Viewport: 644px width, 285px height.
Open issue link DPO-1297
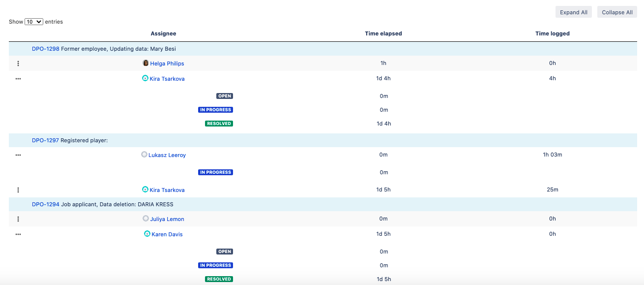coord(45,140)
